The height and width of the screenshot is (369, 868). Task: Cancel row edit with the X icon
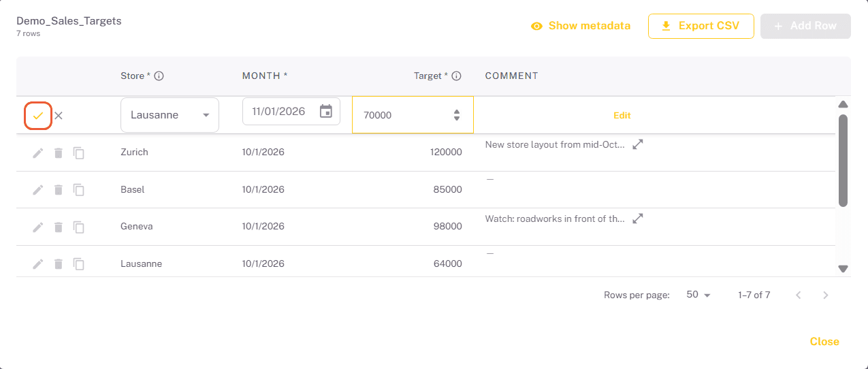[59, 116]
